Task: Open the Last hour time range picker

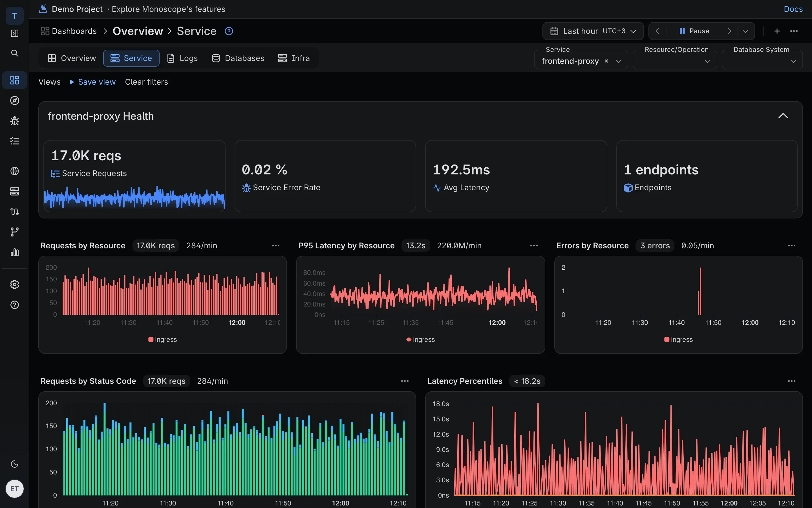Action: click(593, 31)
